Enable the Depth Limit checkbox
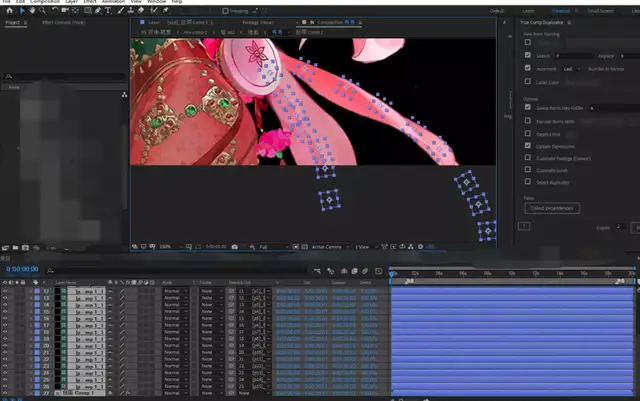 click(x=528, y=133)
